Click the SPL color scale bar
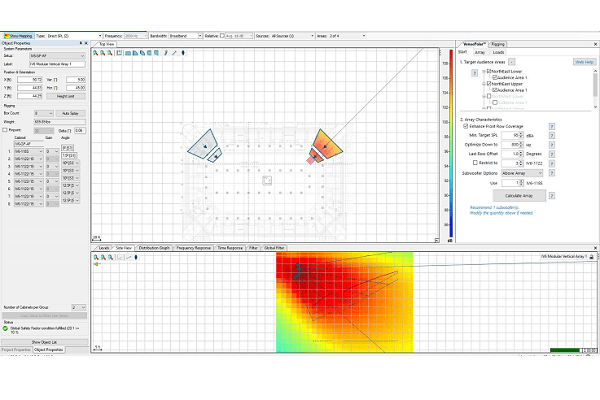 (451, 144)
